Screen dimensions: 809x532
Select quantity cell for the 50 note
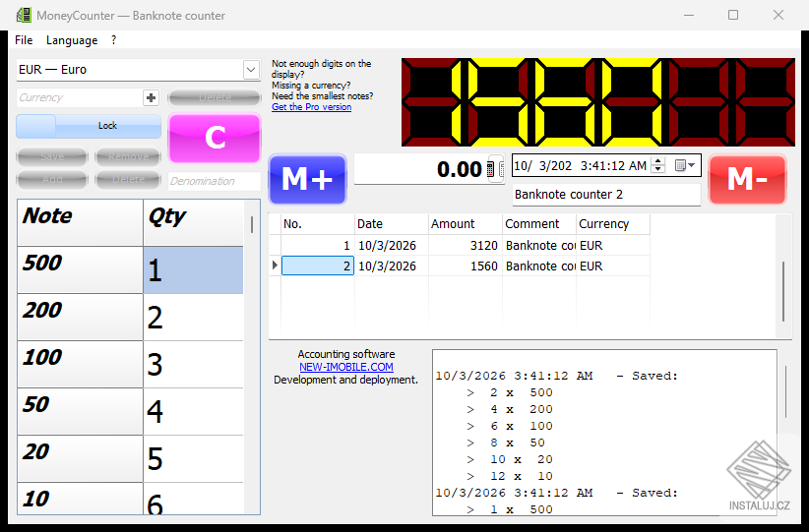pos(194,412)
